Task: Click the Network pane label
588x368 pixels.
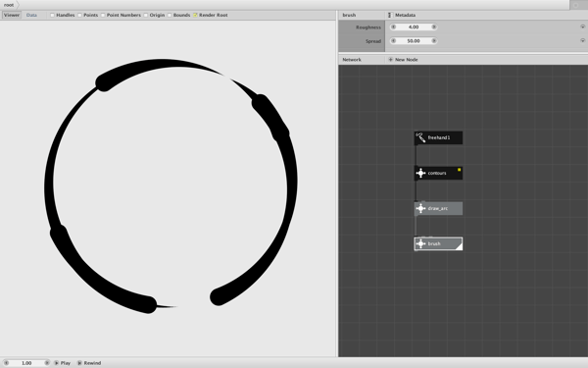Action: pyautogui.click(x=352, y=60)
